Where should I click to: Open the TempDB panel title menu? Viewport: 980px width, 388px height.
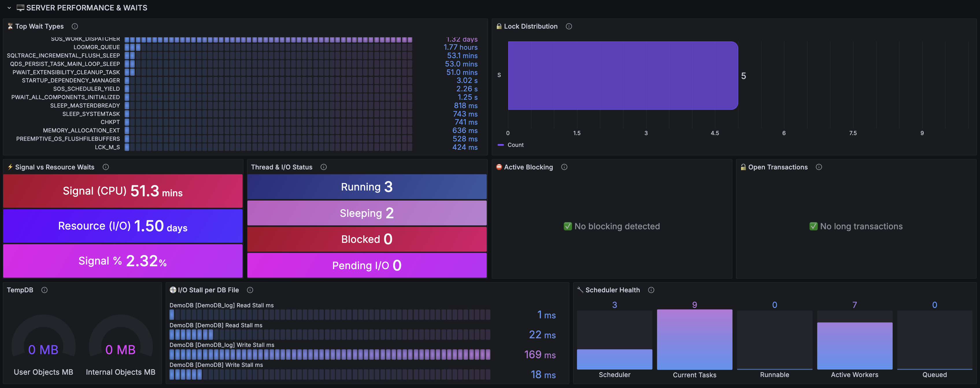(x=20, y=290)
